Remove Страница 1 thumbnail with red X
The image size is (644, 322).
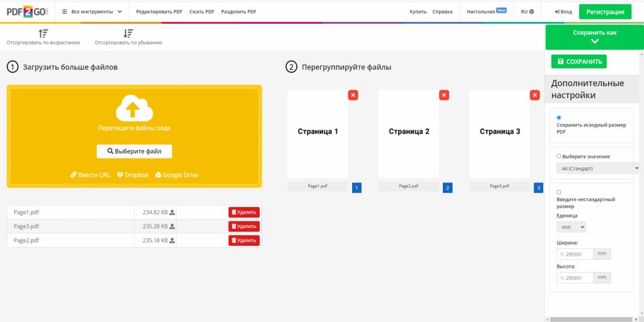click(x=353, y=96)
